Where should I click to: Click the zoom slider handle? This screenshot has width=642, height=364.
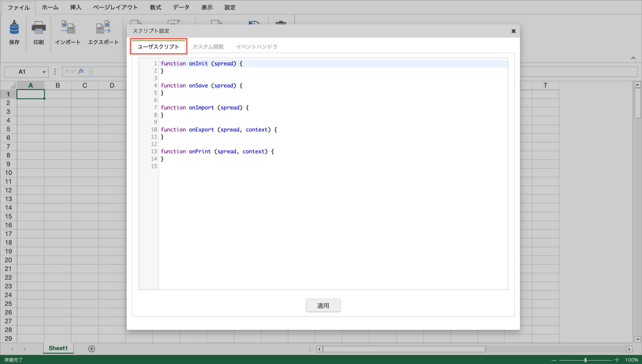click(585, 360)
